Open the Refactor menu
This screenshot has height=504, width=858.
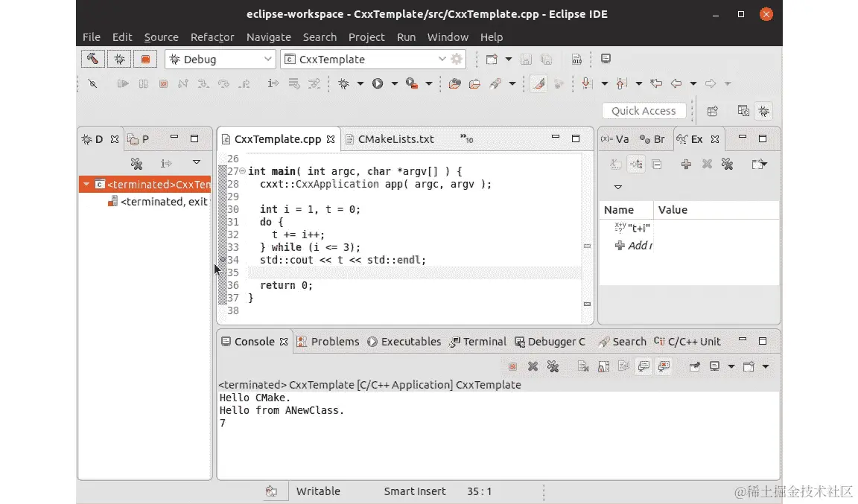pos(212,37)
